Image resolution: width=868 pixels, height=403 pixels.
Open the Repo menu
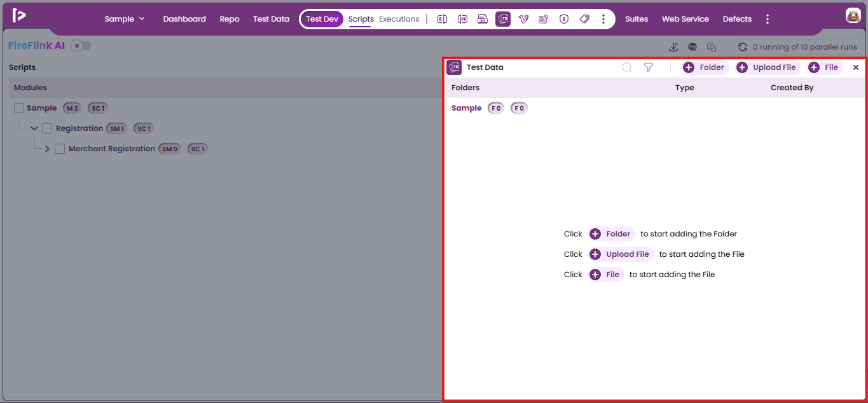tap(230, 19)
